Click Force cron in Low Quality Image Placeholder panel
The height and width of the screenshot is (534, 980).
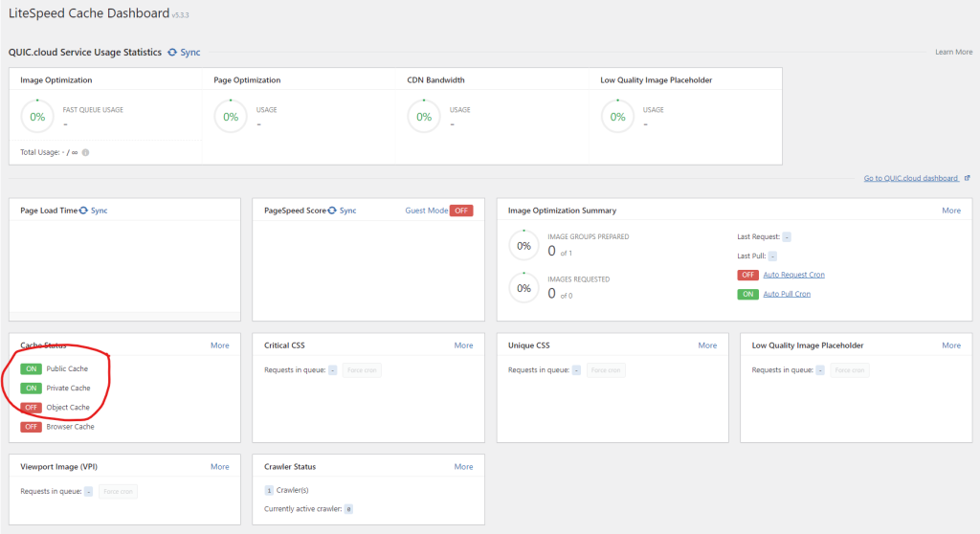point(850,370)
